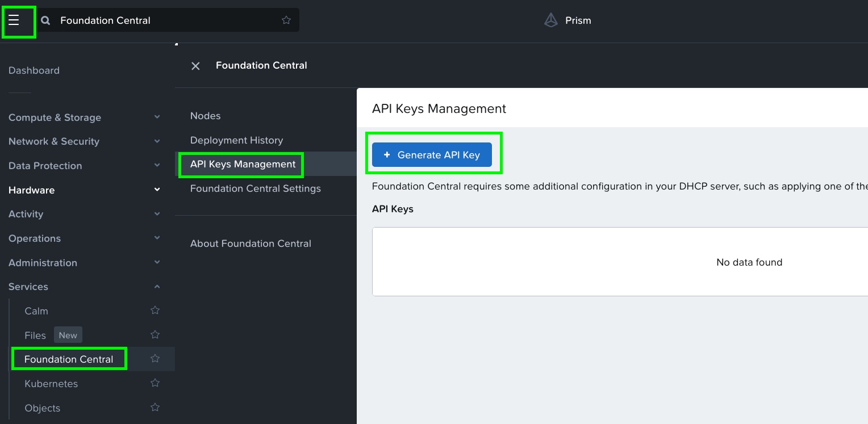Close the Foundation Central panel
The height and width of the screenshot is (424, 868).
(x=195, y=66)
